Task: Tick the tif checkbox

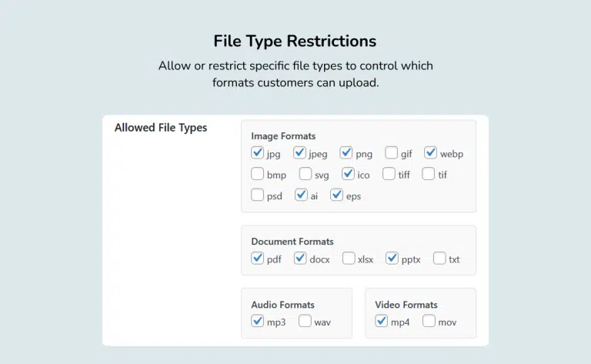Action: click(x=429, y=174)
